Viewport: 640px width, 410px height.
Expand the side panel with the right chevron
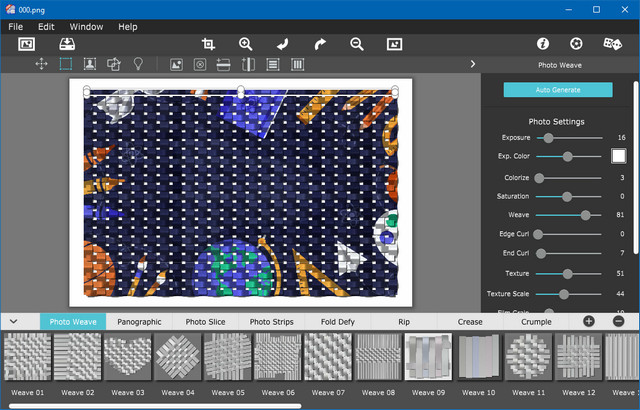(x=472, y=64)
